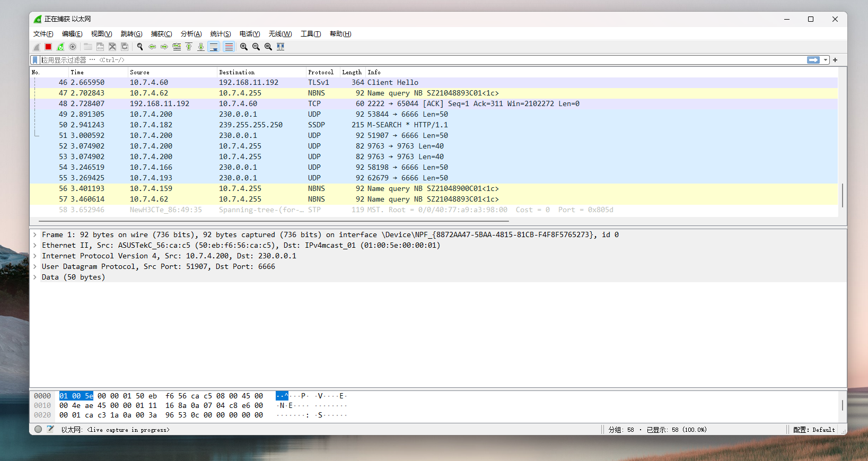Open the 文件(F) menu
This screenshot has height=461, width=868.
43,34
